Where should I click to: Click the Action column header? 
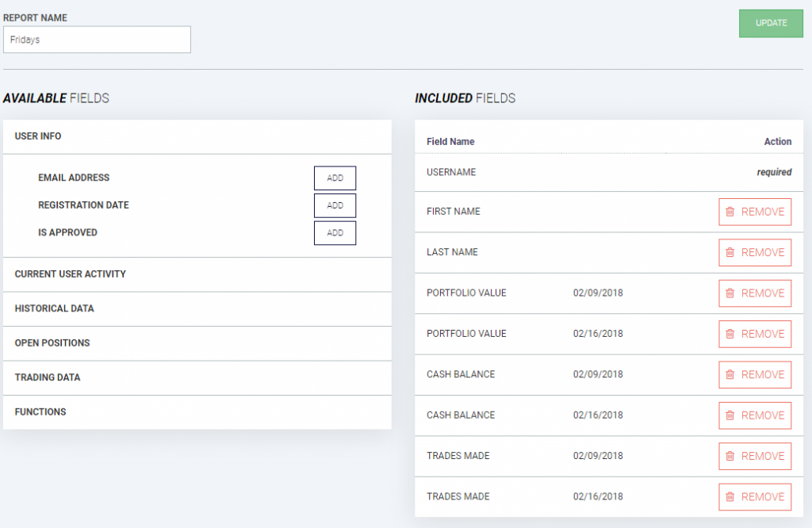[778, 142]
